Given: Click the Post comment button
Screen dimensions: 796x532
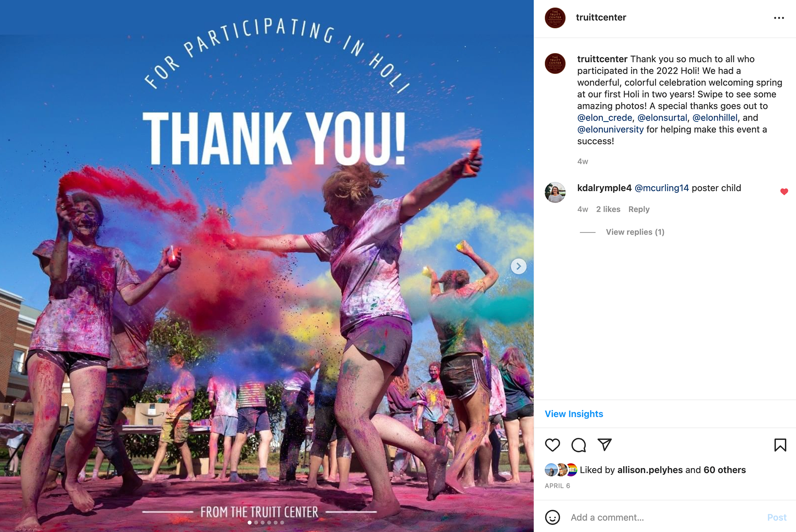Looking at the screenshot, I should click(x=777, y=517).
